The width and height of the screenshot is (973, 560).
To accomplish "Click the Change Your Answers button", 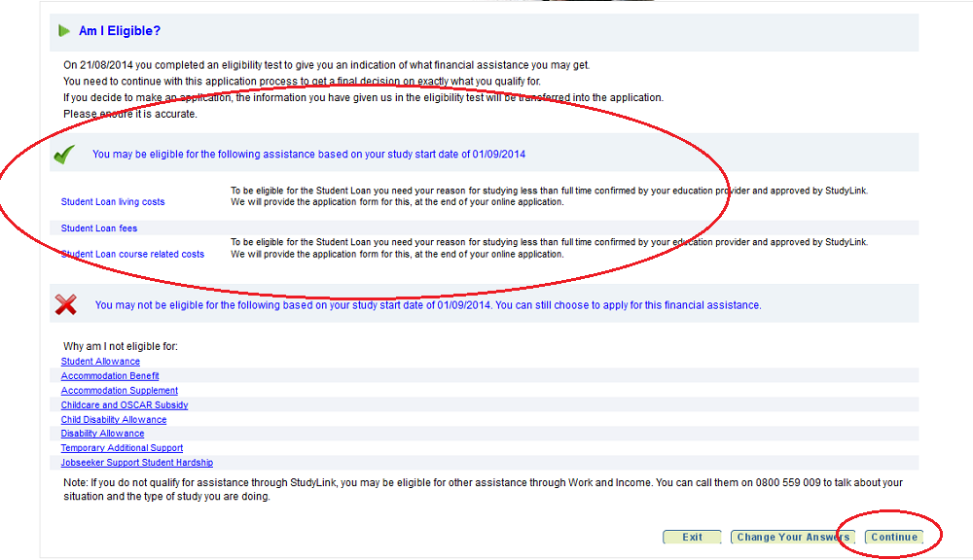I will [792, 538].
